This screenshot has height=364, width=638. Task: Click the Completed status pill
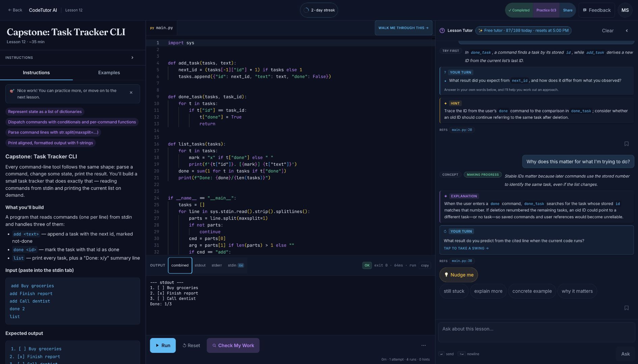click(x=519, y=10)
